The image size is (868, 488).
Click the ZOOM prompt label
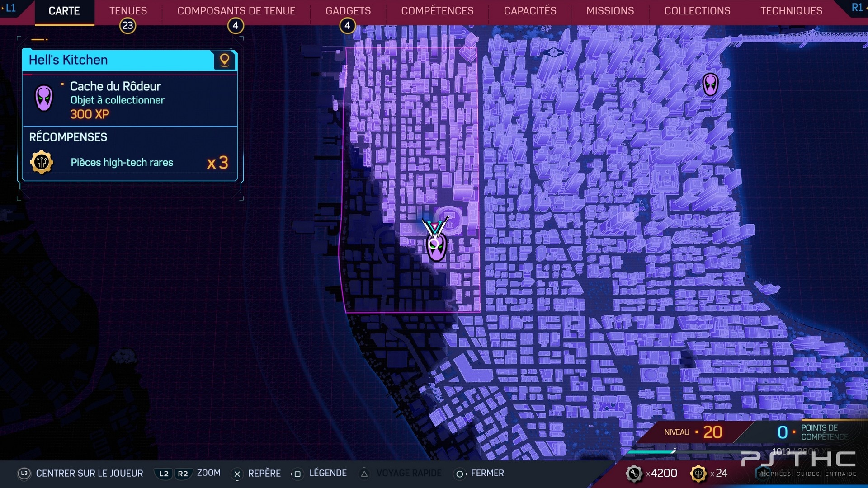tap(208, 473)
